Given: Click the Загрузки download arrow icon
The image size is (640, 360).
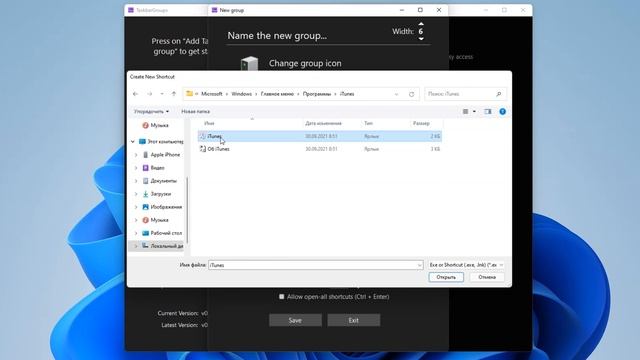Looking at the screenshot, I should pos(145,194).
